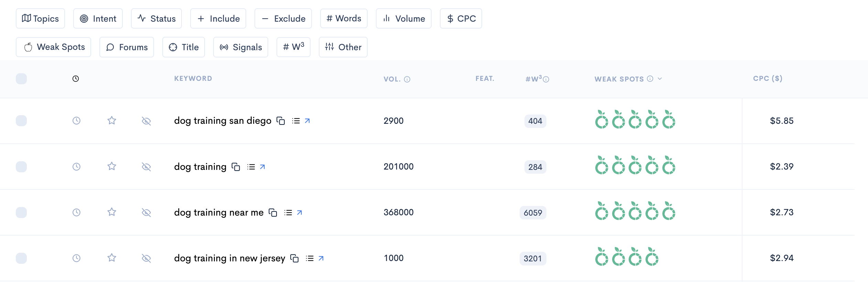The image size is (868, 282).
Task: Check the 'dog training san diego' row checkbox
Action: 21,121
